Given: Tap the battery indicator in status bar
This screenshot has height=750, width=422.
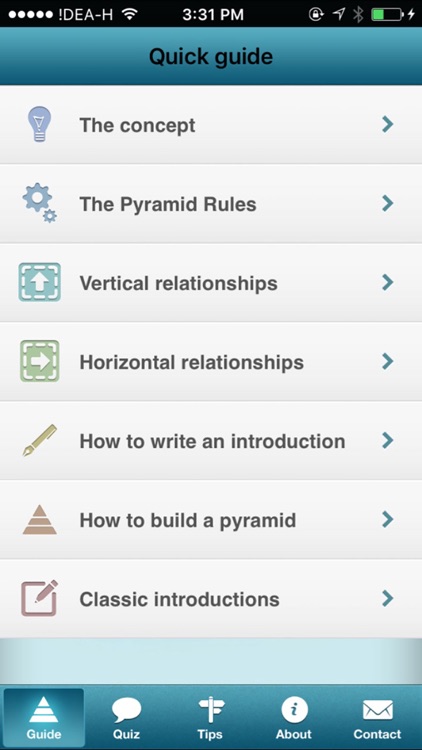Looking at the screenshot, I should pos(387,14).
